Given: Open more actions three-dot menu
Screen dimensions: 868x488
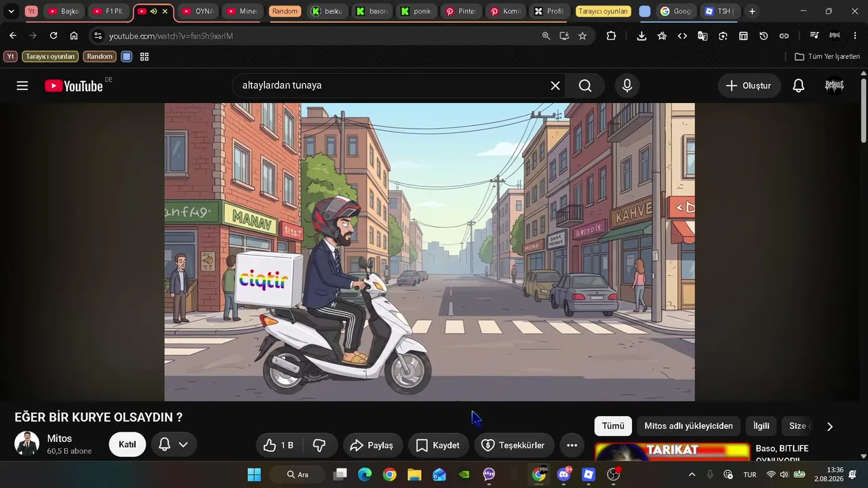Looking at the screenshot, I should pos(572,445).
